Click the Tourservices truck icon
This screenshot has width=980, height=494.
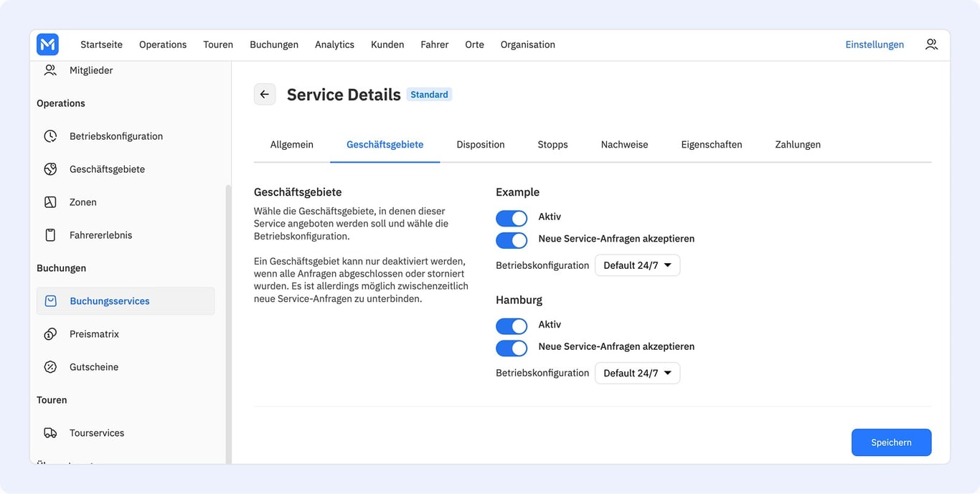(x=50, y=433)
